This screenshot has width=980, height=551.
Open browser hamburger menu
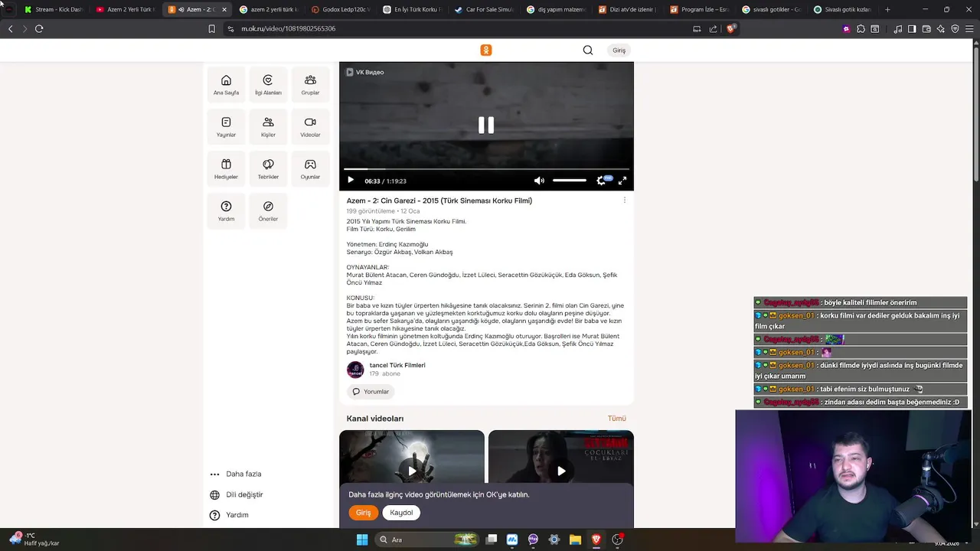(x=969, y=28)
